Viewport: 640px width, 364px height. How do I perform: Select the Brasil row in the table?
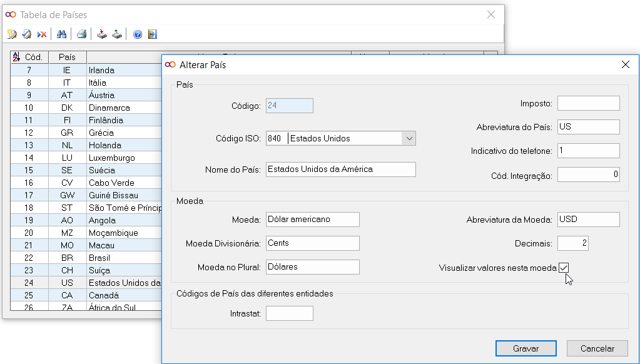tap(99, 258)
